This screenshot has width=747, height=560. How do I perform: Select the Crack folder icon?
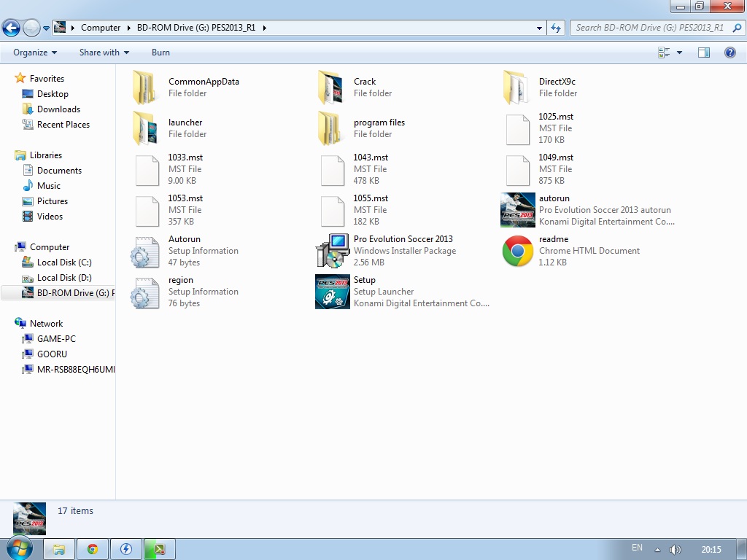[330, 87]
